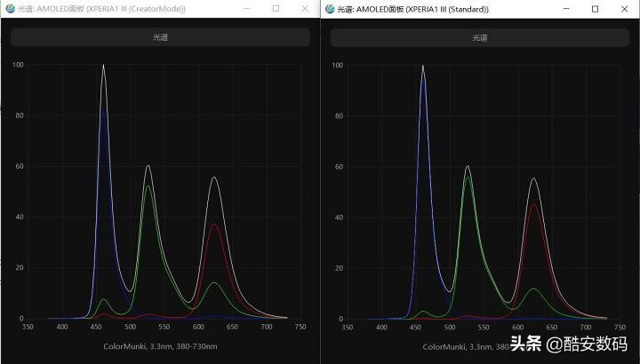Click the red curve peak in CreatorMode chart

214,225
